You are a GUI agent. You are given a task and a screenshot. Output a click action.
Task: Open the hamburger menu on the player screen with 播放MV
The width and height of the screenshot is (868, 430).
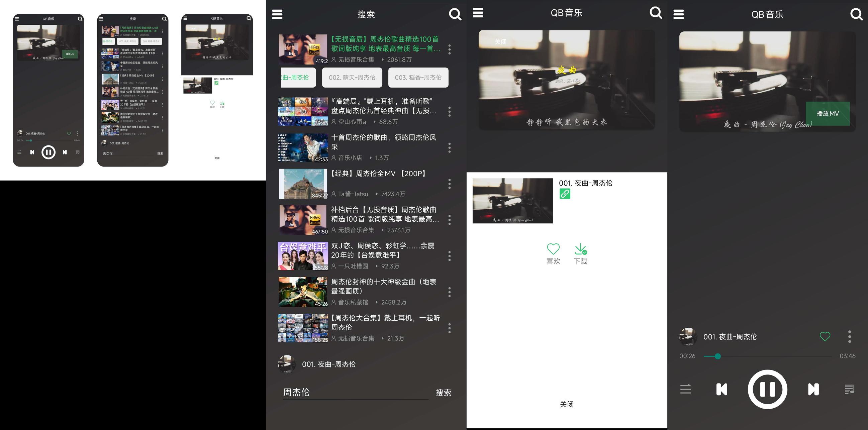(x=678, y=14)
